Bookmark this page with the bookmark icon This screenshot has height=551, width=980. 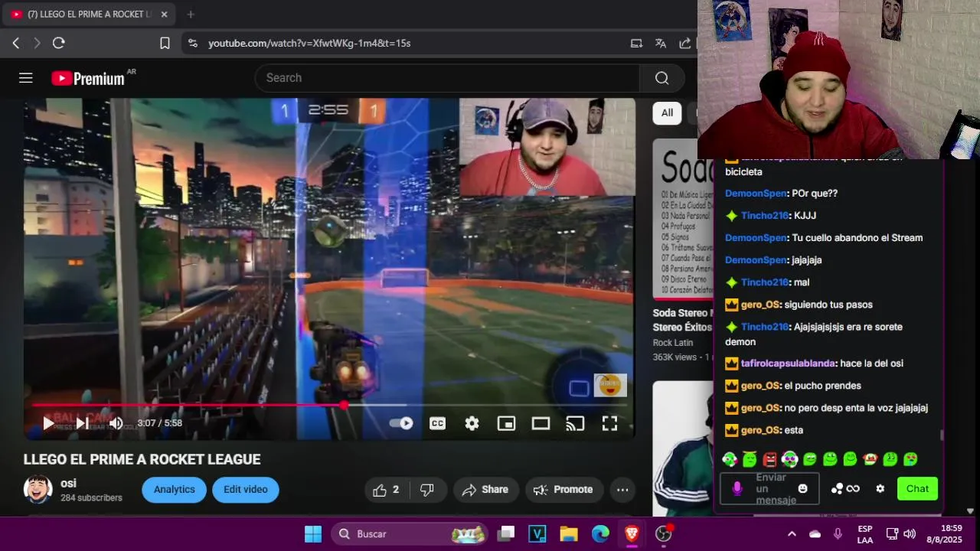coord(165,44)
